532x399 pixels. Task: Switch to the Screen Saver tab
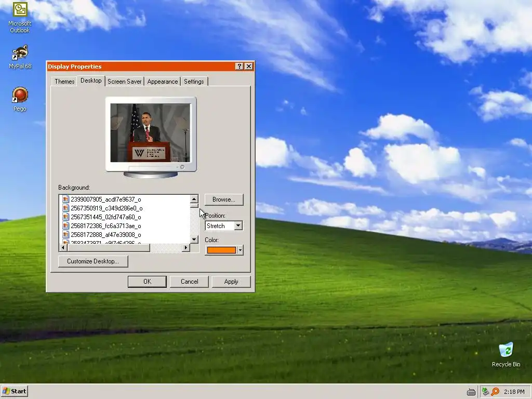(x=125, y=82)
